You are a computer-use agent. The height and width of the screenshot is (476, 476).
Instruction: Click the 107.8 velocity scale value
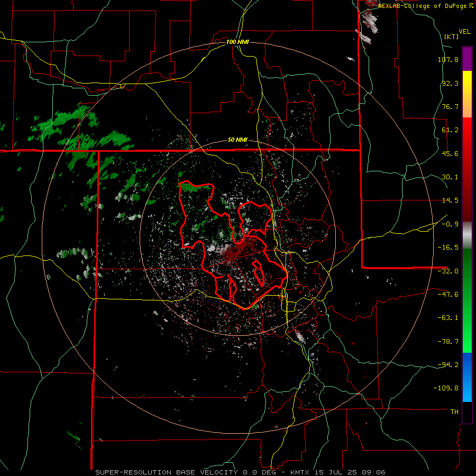coord(448,59)
